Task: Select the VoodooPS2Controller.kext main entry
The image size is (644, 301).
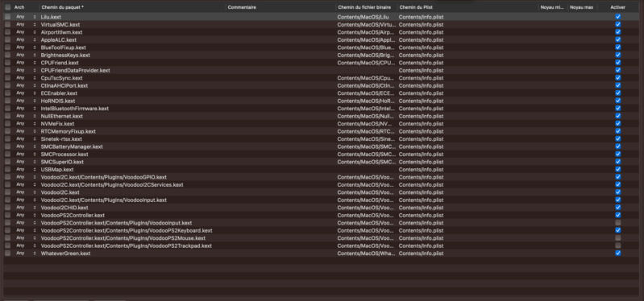Action: tap(73, 216)
